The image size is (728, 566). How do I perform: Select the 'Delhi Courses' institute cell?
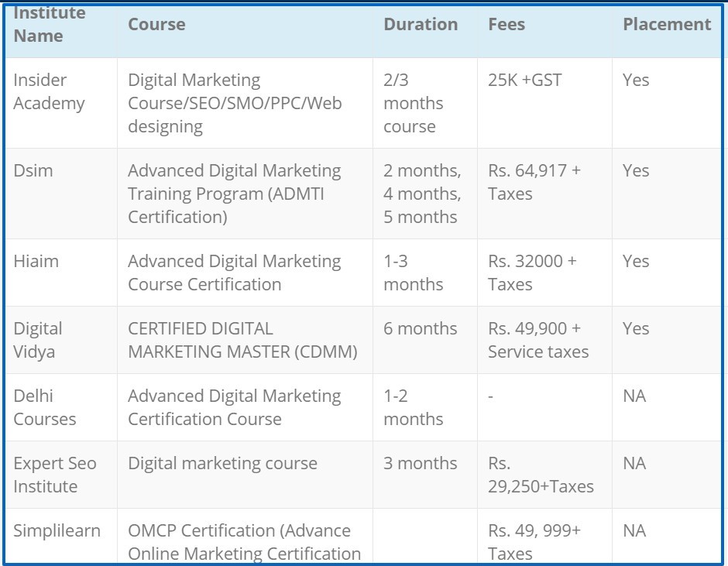[x=61, y=407]
